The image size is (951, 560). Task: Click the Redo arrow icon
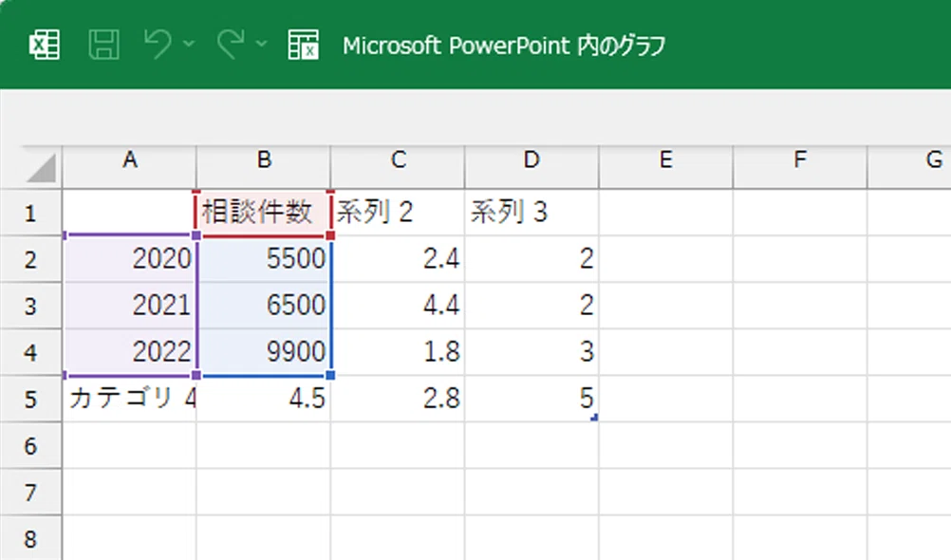(231, 45)
